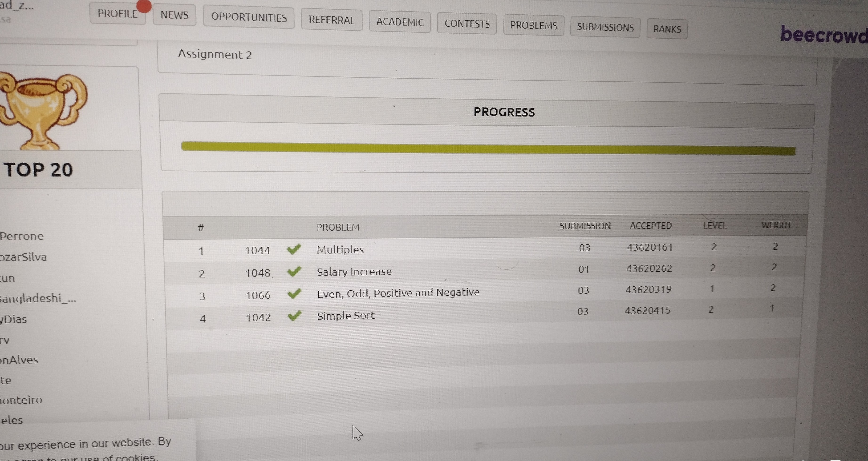This screenshot has height=461, width=868.
Task: Navigate to PROBLEMS
Action: click(533, 26)
